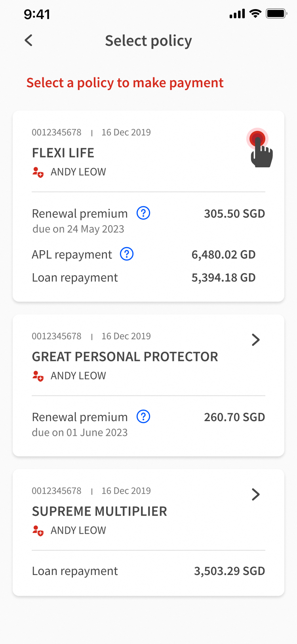Tap the battery icon in status bar
This screenshot has width=297, height=644.
click(x=276, y=14)
